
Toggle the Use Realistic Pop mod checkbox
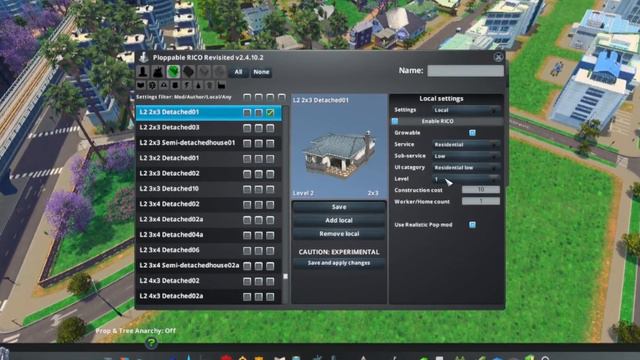click(472, 225)
